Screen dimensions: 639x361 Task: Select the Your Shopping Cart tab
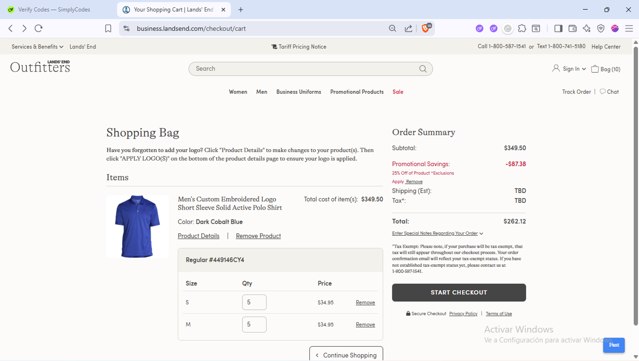174,9
